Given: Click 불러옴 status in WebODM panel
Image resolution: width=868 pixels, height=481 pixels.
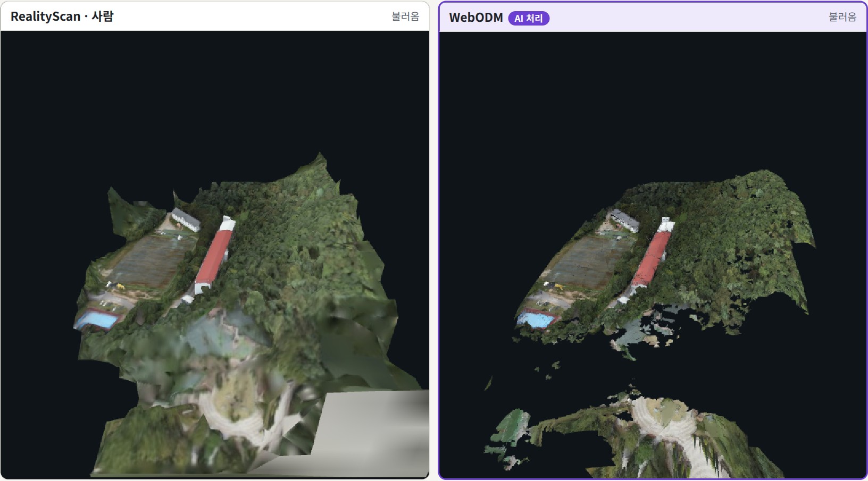Looking at the screenshot, I should point(842,17).
